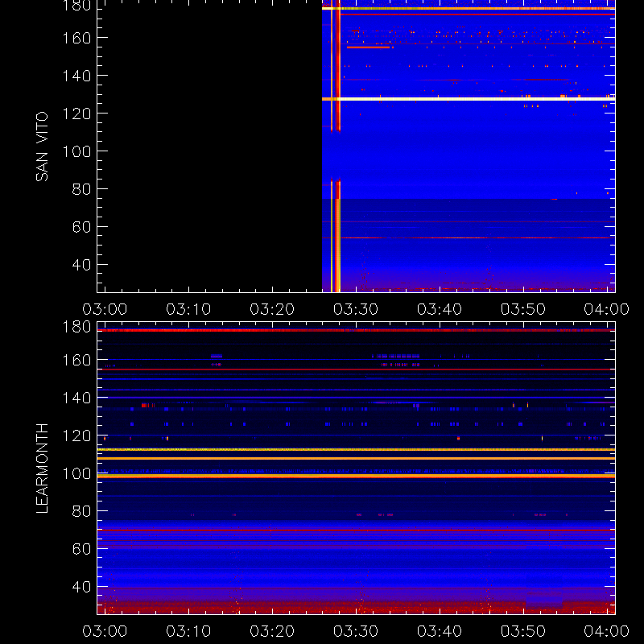Select the 160 tick label on San Vito plot

76,38
